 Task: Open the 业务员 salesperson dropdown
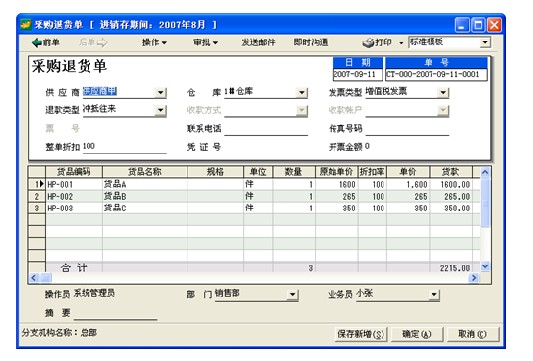click(434, 294)
